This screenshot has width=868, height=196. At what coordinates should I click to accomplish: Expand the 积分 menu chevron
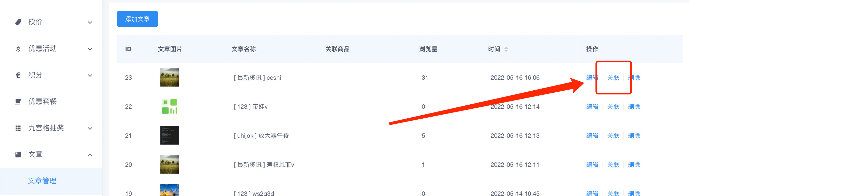pos(90,76)
